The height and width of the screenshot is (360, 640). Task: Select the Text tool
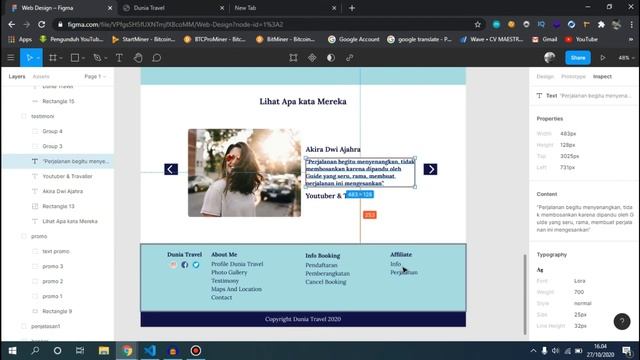[x=119, y=58]
